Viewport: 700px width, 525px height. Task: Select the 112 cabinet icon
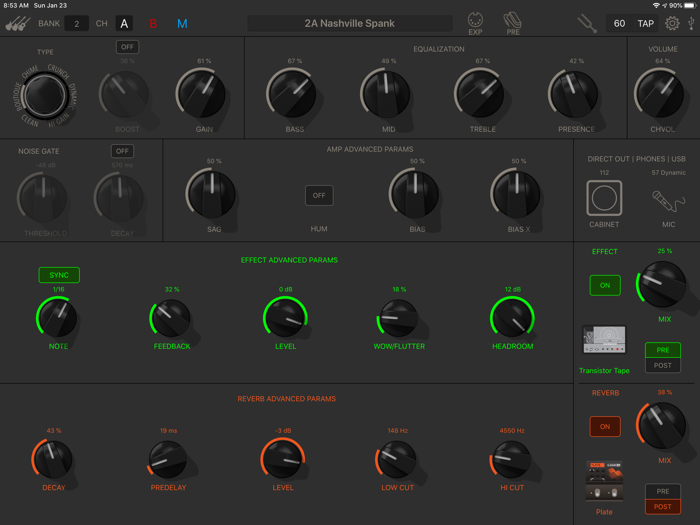(604, 198)
